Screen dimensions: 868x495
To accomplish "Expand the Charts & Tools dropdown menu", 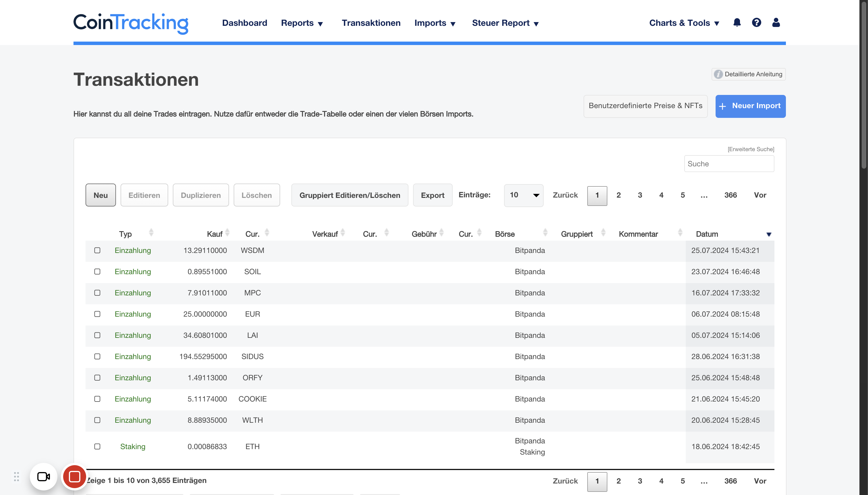I will click(684, 23).
